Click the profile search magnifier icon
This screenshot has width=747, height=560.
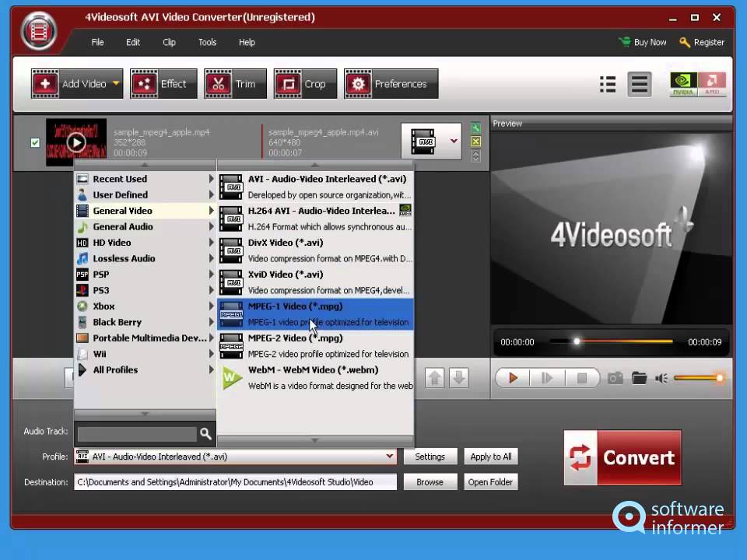pos(205,433)
